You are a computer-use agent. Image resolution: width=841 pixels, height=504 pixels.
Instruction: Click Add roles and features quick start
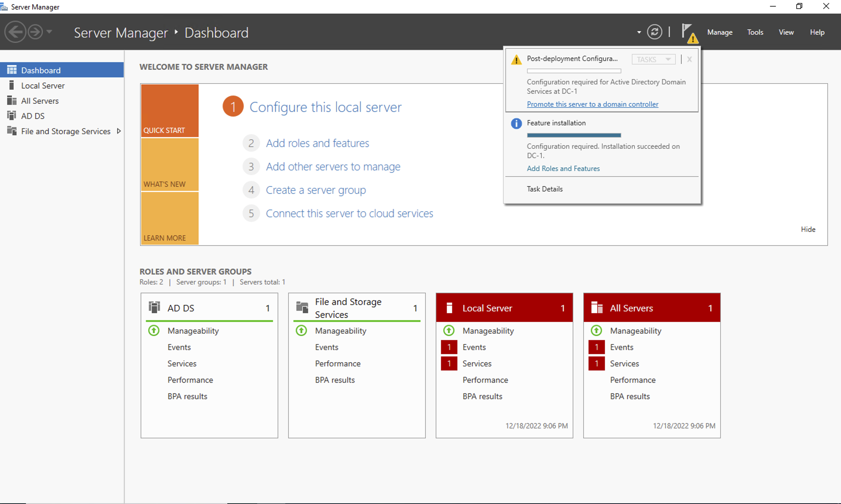coord(317,143)
